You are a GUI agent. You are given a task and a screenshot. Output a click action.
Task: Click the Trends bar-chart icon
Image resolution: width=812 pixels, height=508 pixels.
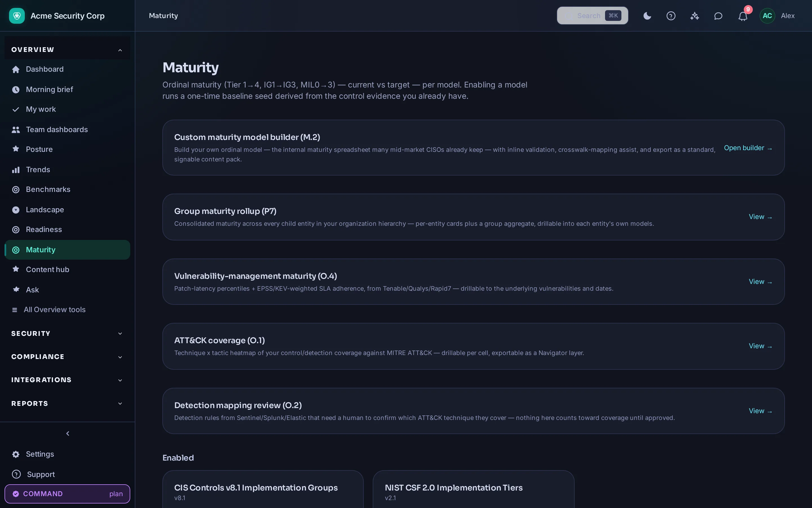click(16, 170)
